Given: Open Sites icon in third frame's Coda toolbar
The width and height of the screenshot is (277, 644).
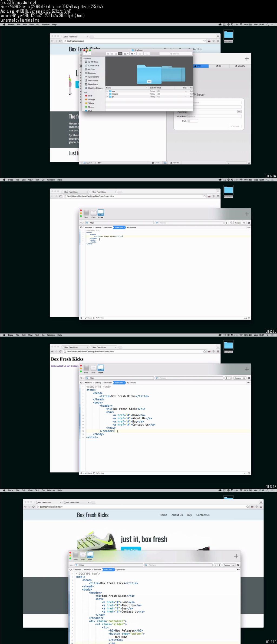Looking at the screenshot, I should 86,369.
